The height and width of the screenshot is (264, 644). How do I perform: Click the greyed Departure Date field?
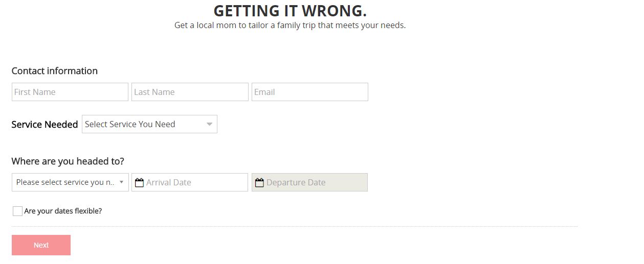tap(315, 183)
